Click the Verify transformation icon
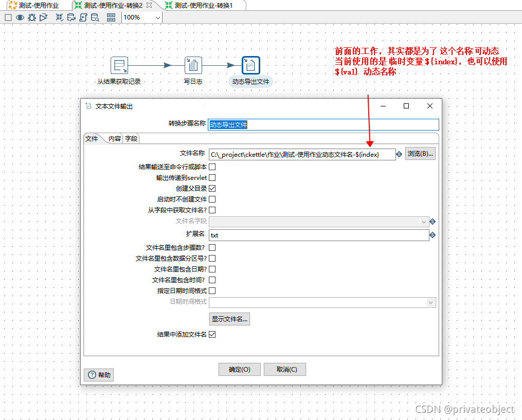Image resolution: width=522 pixels, height=420 pixels. pos(59,17)
